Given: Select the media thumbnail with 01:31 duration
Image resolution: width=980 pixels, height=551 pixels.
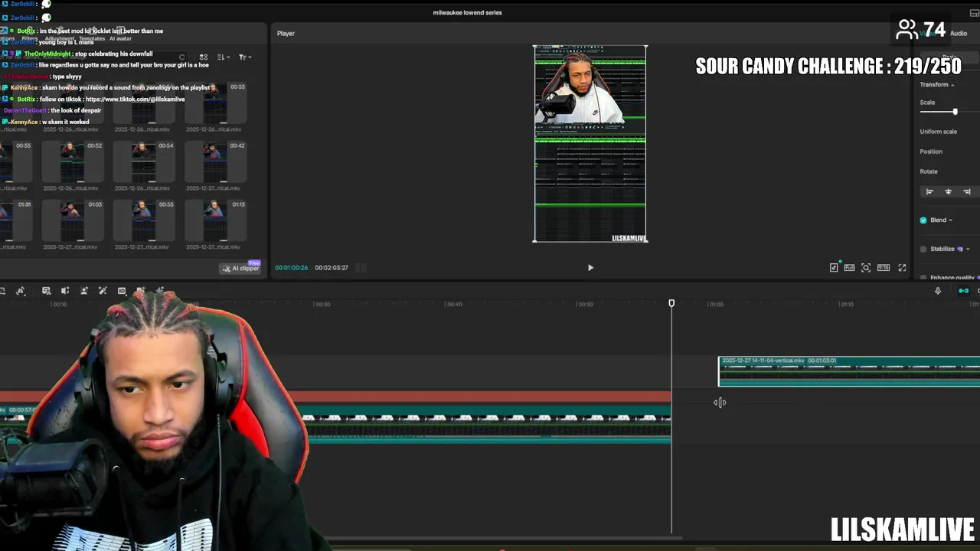Looking at the screenshot, I should tap(16, 220).
